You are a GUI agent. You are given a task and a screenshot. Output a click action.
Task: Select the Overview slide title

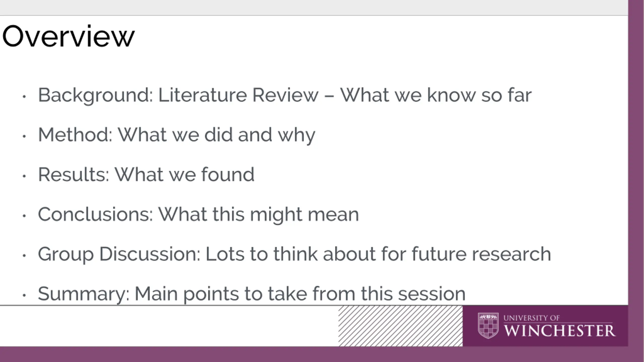click(68, 36)
